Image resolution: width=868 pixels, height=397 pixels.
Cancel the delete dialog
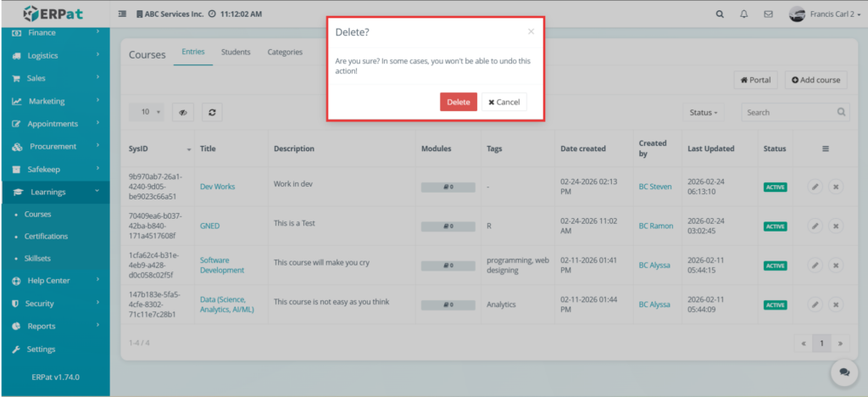[504, 102]
